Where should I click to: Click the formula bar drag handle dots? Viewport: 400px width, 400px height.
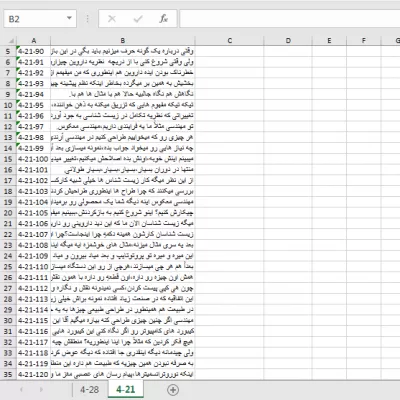click(87, 19)
